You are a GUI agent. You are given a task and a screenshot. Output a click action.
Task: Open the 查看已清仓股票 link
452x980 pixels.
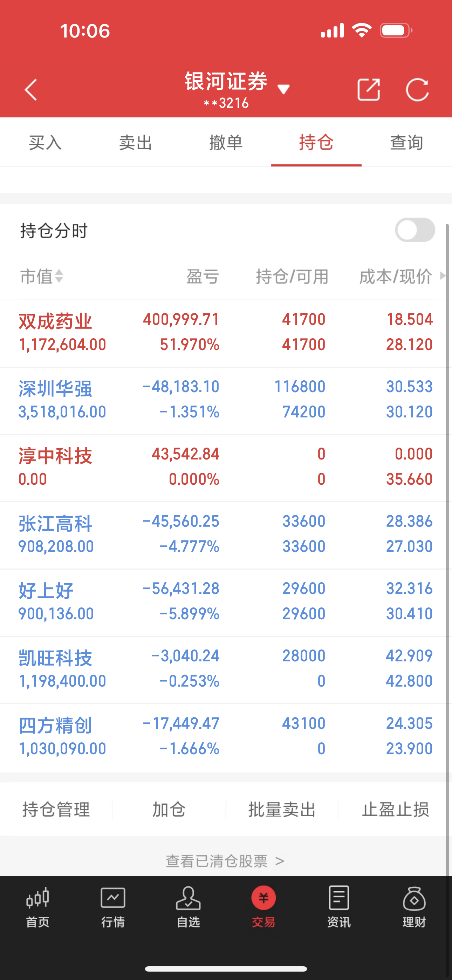(225, 860)
